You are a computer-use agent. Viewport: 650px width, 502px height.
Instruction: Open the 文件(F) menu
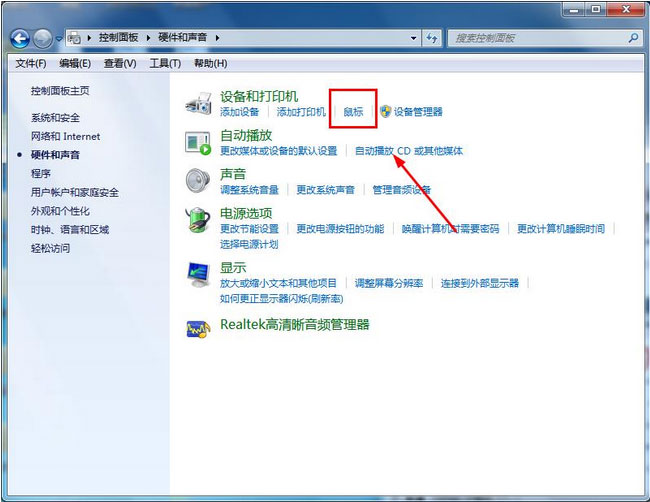pyautogui.click(x=31, y=63)
